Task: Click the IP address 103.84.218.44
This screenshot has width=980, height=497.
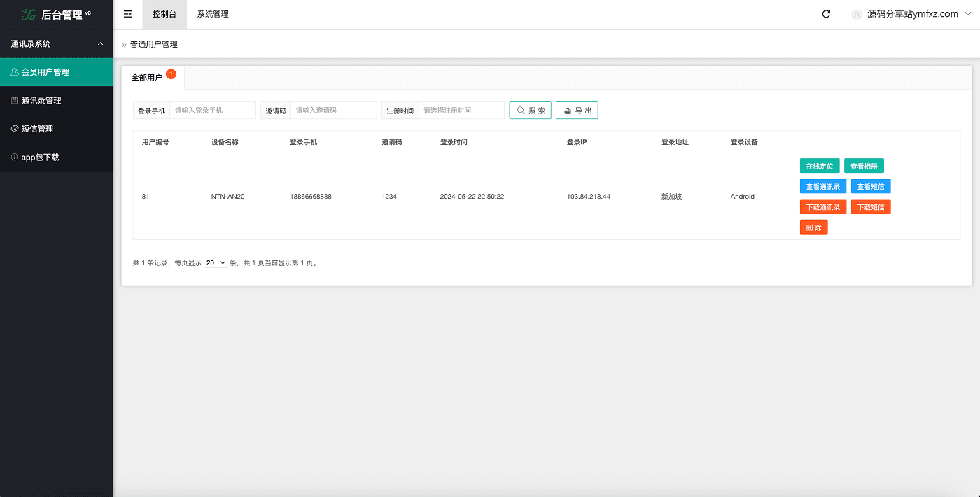Action: 589,197
